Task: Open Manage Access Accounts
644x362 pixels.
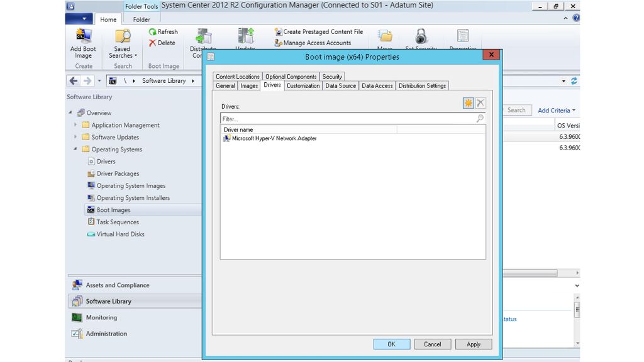Action: point(313,43)
